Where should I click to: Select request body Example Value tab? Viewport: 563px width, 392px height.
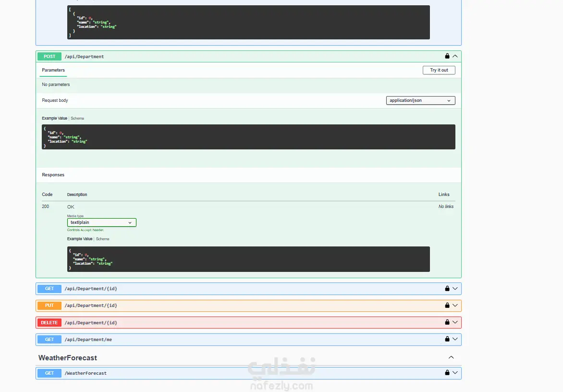pyautogui.click(x=54, y=118)
